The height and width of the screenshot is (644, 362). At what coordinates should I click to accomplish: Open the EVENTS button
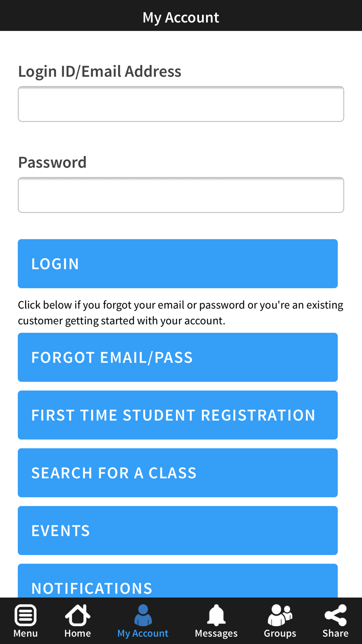point(178,531)
